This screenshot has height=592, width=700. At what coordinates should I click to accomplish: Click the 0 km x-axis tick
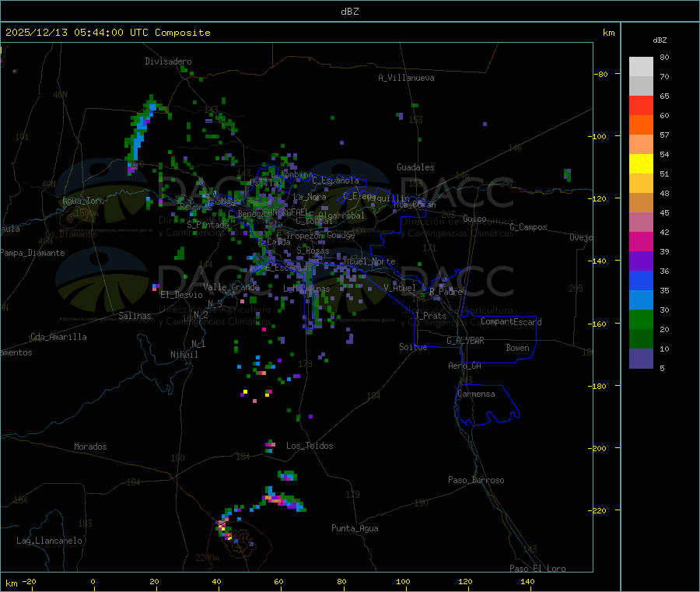coord(93,581)
